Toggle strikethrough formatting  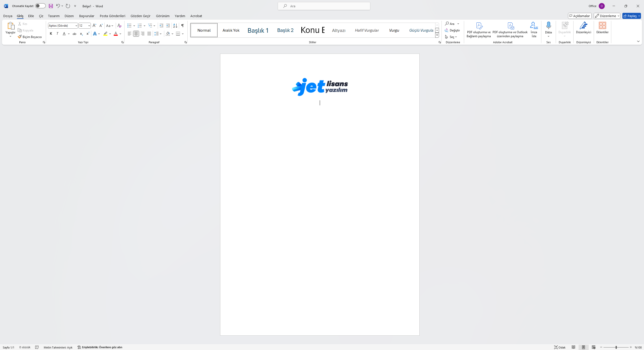pos(74,34)
